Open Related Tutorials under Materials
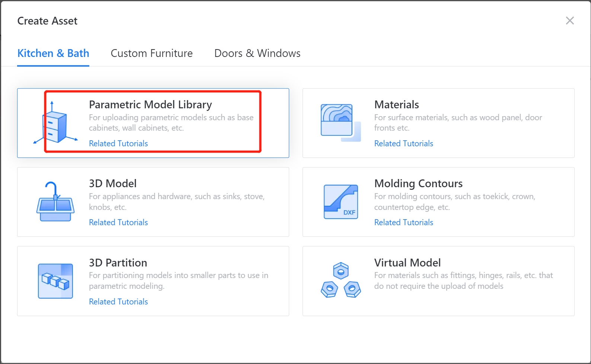The width and height of the screenshot is (591, 364). pyautogui.click(x=403, y=144)
